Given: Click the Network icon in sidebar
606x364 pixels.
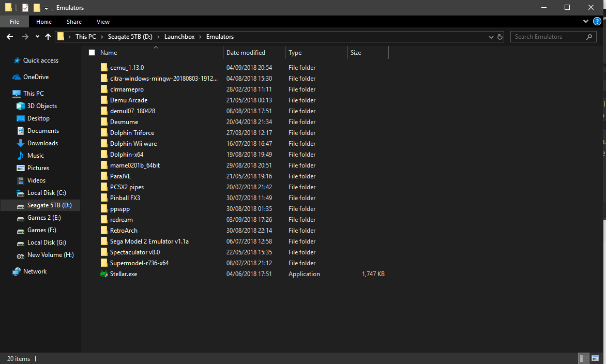Looking at the screenshot, I should click(x=17, y=271).
